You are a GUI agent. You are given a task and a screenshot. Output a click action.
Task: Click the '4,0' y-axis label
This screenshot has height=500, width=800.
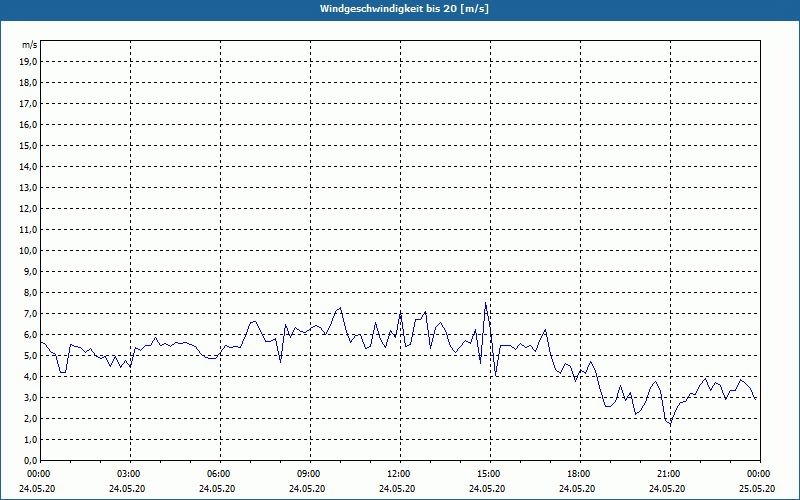30,377
